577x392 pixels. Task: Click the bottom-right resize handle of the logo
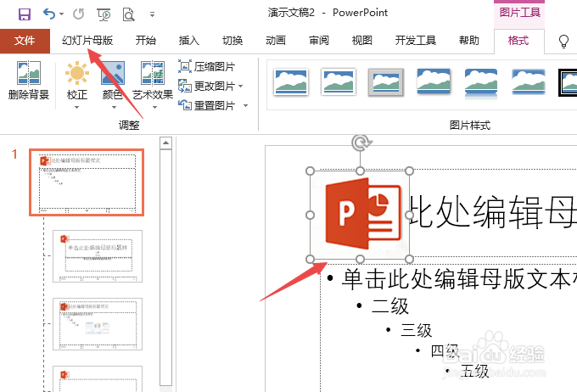[409, 259]
